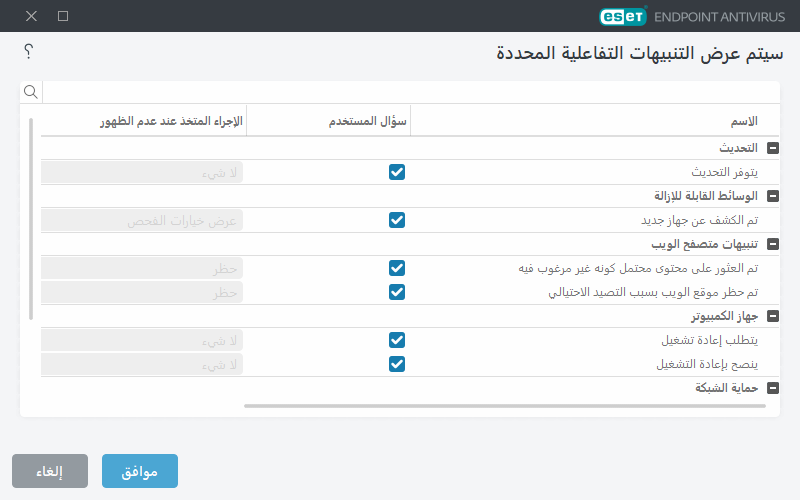The image size is (800, 500).
Task: Collapse the 'حماية الشبكة' section
Action: click(x=772, y=388)
